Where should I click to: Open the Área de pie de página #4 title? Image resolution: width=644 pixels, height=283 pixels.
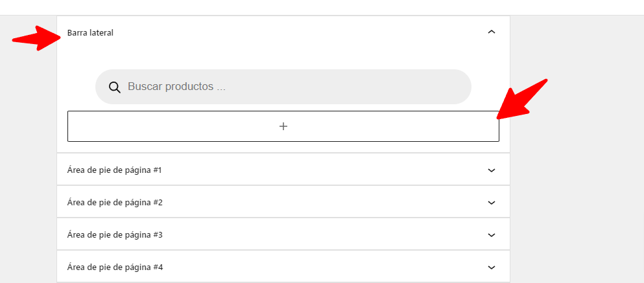tap(115, 267)
